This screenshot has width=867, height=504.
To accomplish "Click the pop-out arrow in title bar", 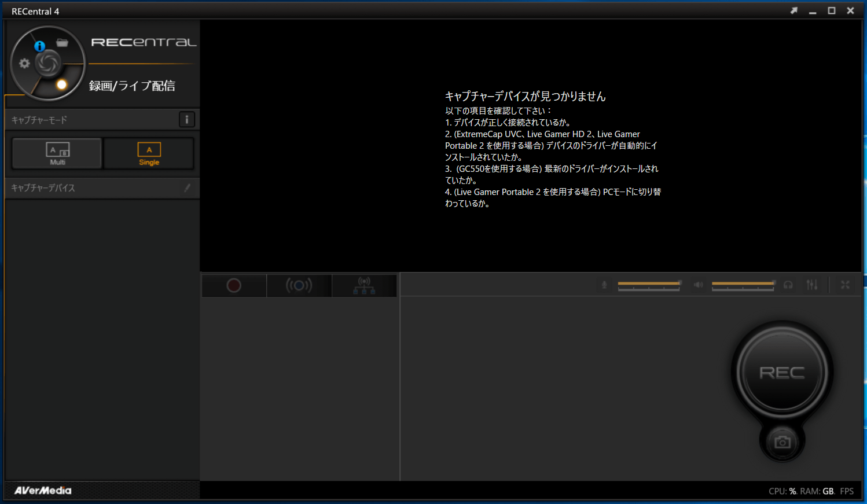I will 794,10.
